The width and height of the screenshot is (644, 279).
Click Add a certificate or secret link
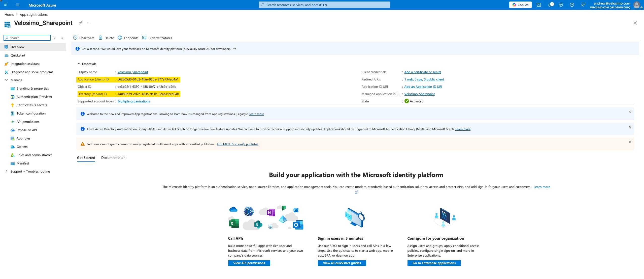423,72
